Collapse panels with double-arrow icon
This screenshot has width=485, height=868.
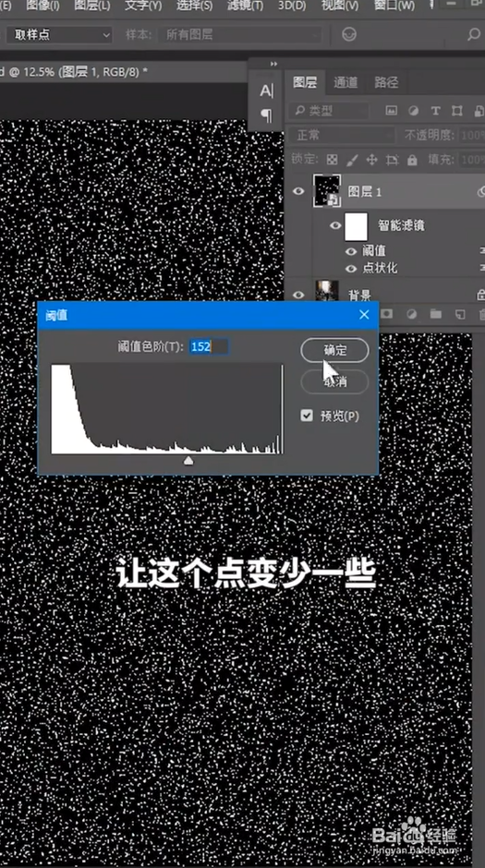click(x=274, y=64)
